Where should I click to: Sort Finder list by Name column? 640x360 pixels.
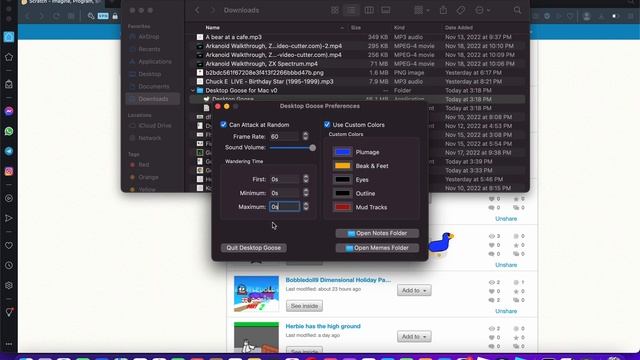pyautogui.click(x=213, y=28)
